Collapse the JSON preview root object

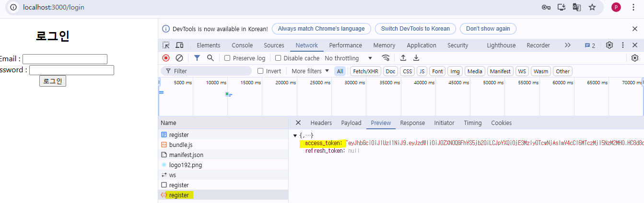pos(295,135)
